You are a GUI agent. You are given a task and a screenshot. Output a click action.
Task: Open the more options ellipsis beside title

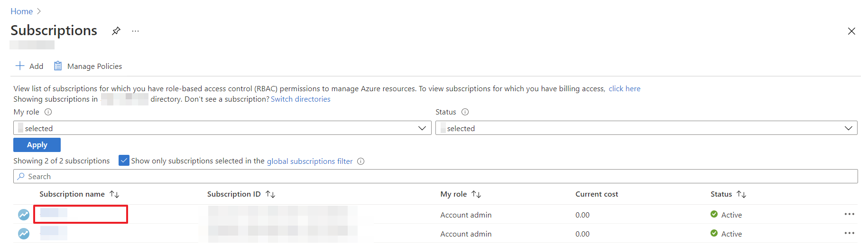[136, 31]
